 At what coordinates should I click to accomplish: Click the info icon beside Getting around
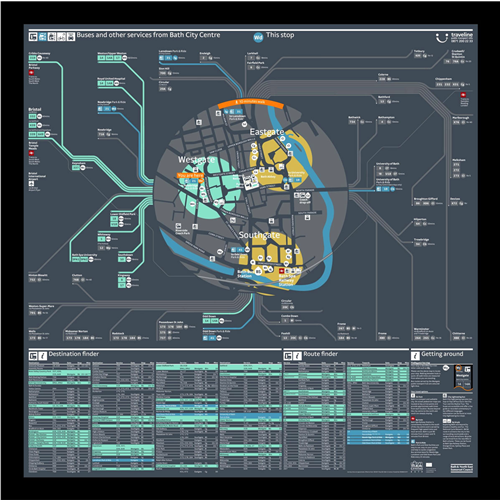415,356
